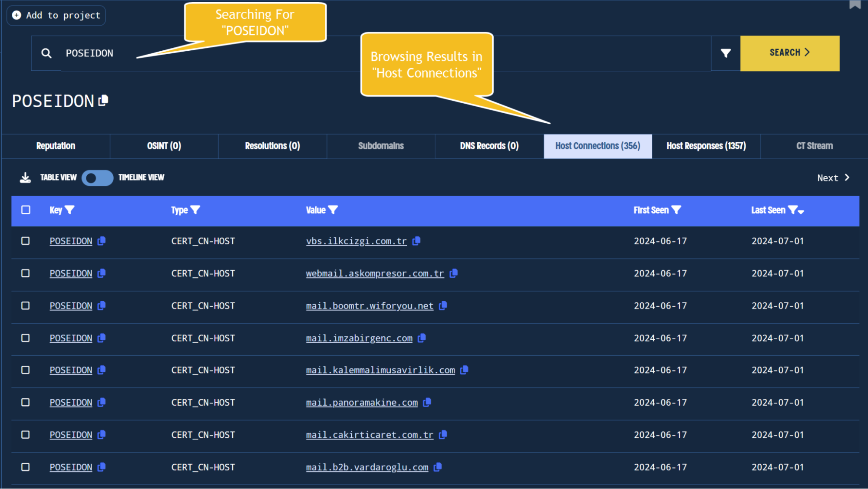Open the mail.b2b.vardaroglu.com link

click(367, 467)
